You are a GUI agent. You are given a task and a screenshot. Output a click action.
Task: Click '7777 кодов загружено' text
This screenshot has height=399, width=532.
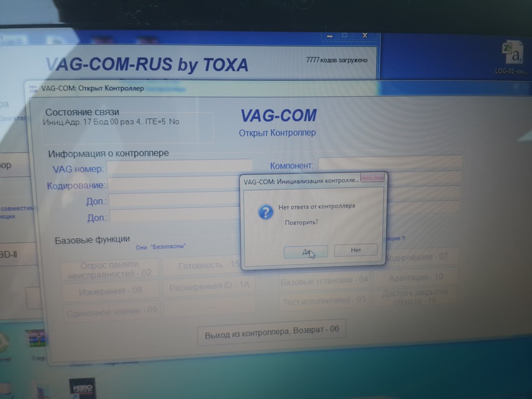click(336, 60)
